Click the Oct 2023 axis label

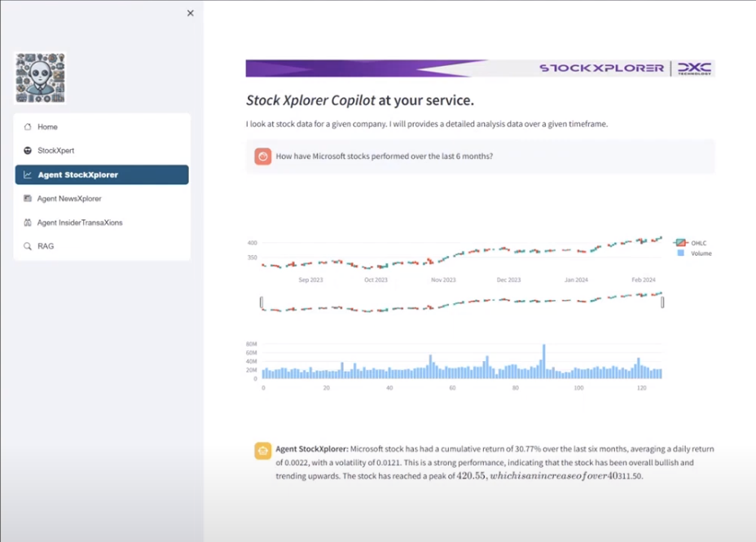pos(376,280)
